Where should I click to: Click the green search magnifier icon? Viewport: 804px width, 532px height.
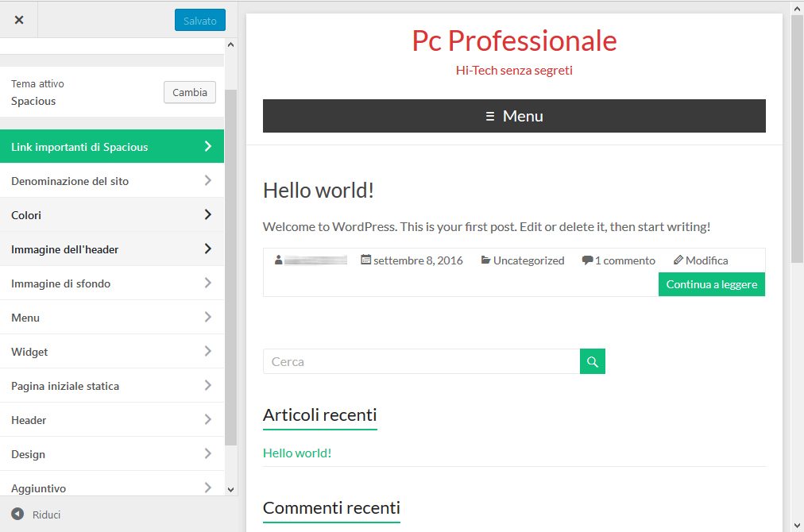point(592,361)
